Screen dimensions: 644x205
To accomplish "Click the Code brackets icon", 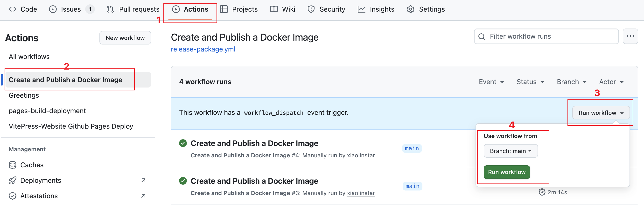I will point(13,9).
